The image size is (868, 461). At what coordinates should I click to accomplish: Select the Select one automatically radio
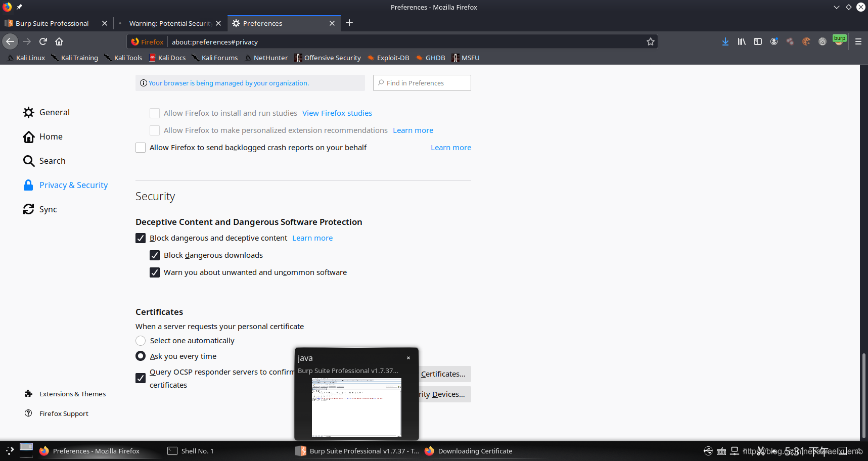point(141,341)
